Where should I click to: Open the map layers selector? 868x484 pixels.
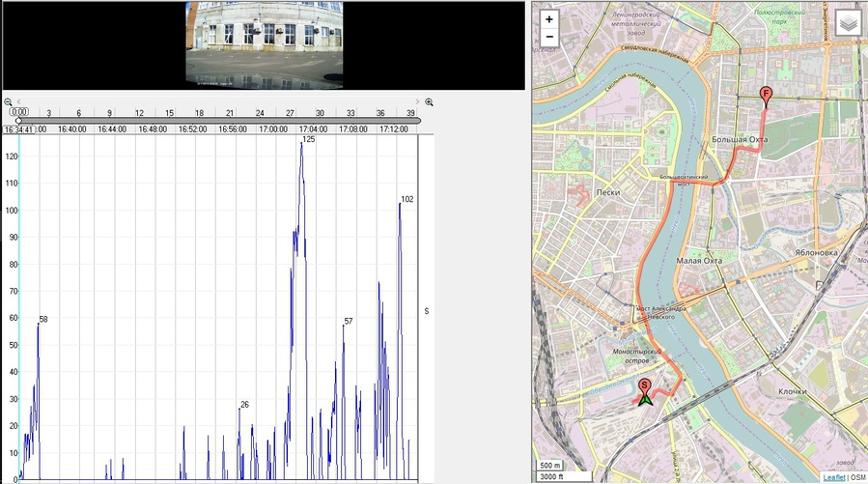(x=848, y=23)
